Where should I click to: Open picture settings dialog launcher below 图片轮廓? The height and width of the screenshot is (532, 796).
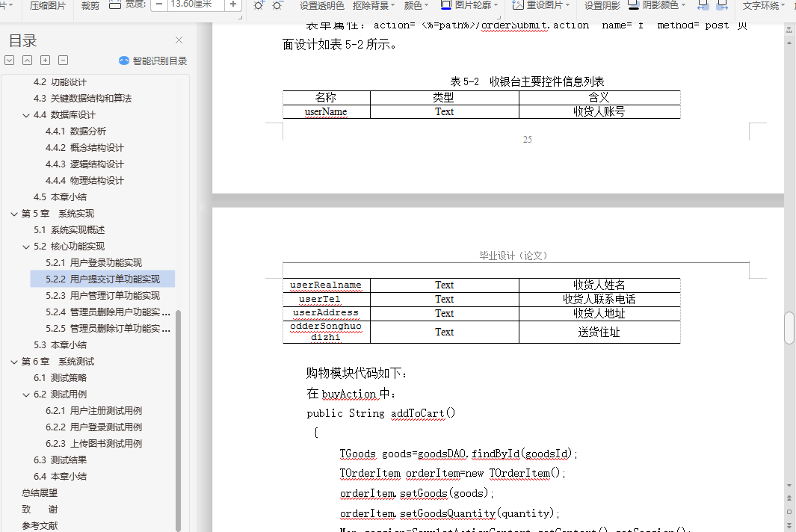(499, 17)
